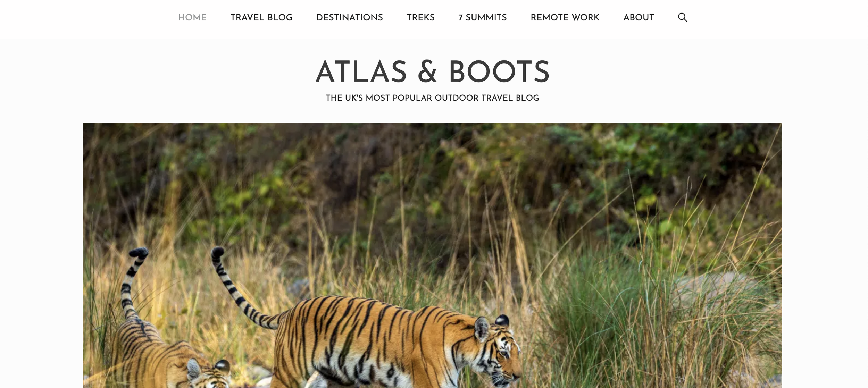Viewport: 868px width, 388px height.
Task: Expand the REMOTE WORK menu item
Action: coord(565,17)
